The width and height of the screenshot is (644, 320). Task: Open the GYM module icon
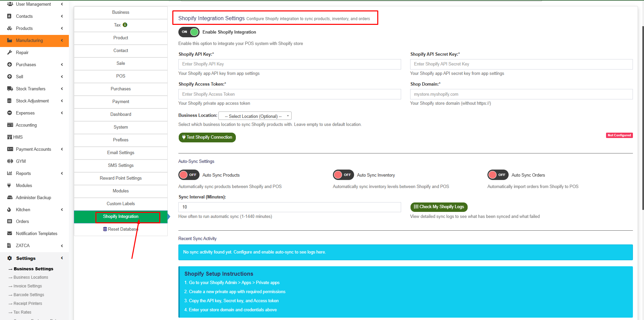[x=10, y=161]
